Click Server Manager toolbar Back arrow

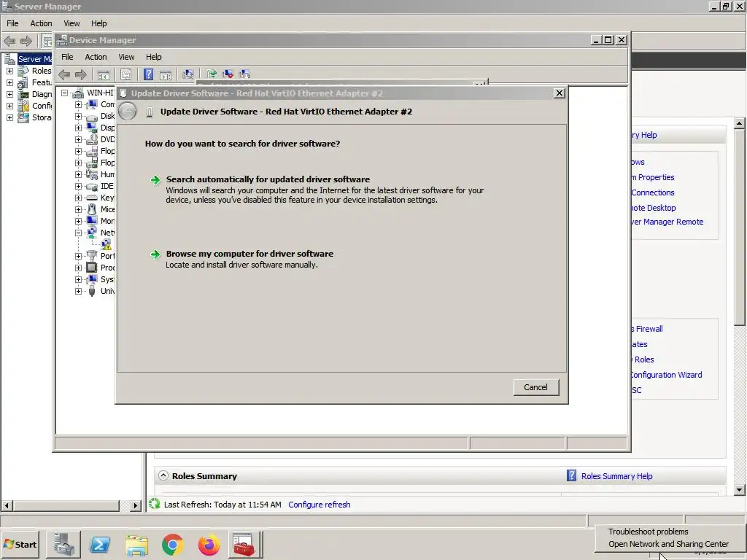tap(9, 41)
